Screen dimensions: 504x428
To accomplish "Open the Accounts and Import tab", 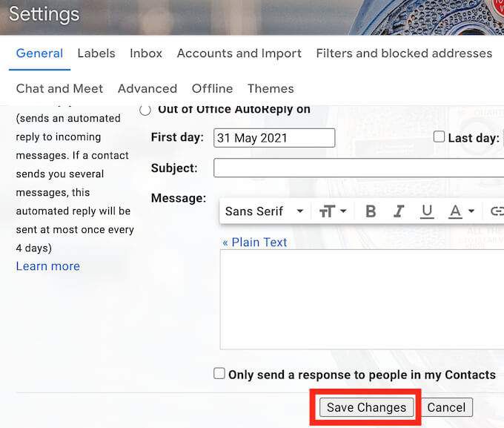I will coord(239,53).
